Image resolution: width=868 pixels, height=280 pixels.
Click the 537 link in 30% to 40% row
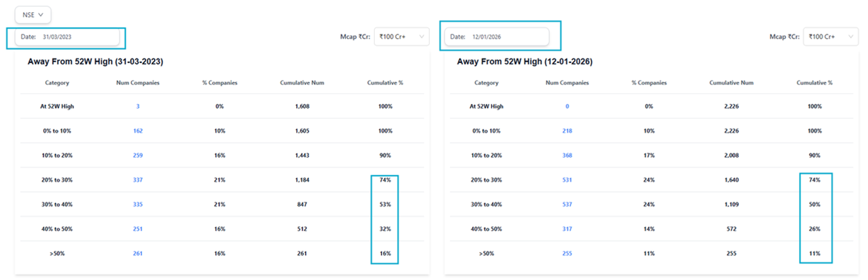(567, 204)
